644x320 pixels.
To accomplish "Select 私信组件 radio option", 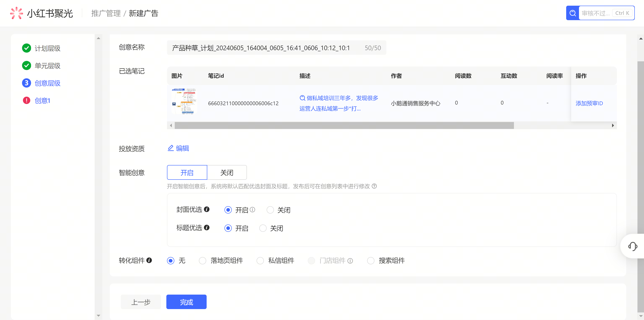I will pos(260,260).
